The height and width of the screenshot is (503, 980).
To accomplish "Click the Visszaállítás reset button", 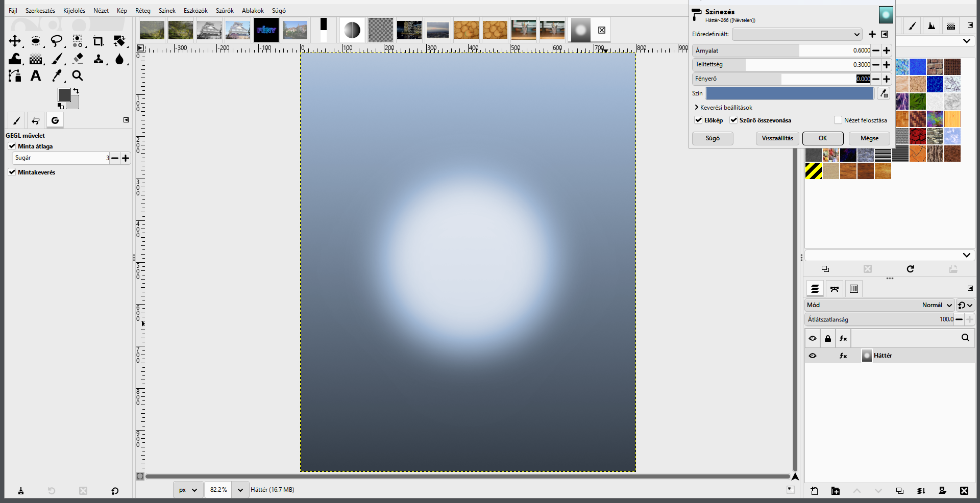I will pyautogui.click(x=777, y=138).
